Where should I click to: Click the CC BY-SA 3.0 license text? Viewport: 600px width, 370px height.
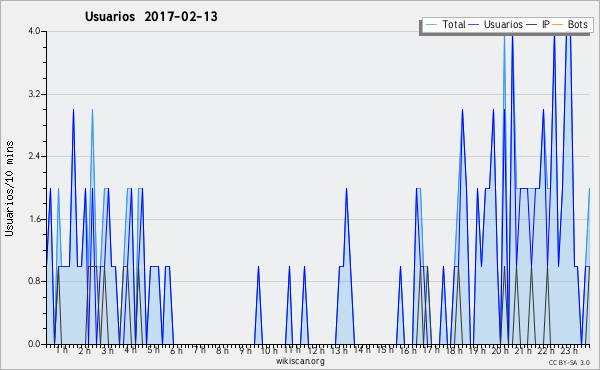(569, 362)
